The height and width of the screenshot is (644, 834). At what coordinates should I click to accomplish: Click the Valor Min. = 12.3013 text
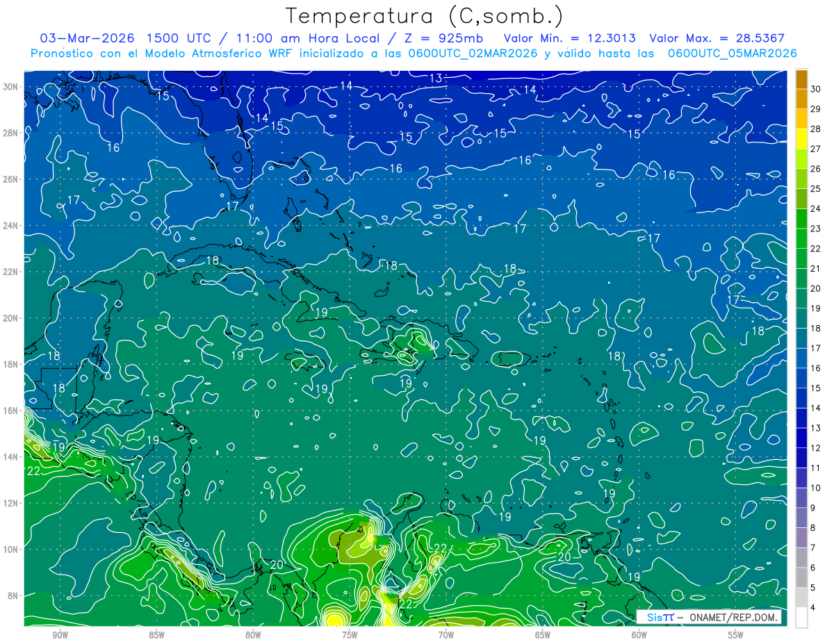coord(569,38)
